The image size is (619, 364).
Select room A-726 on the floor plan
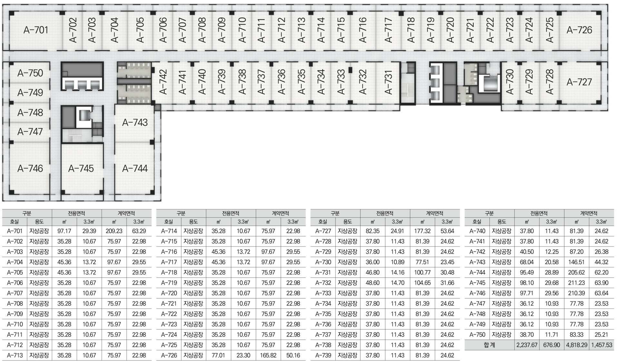click(579, 30)
